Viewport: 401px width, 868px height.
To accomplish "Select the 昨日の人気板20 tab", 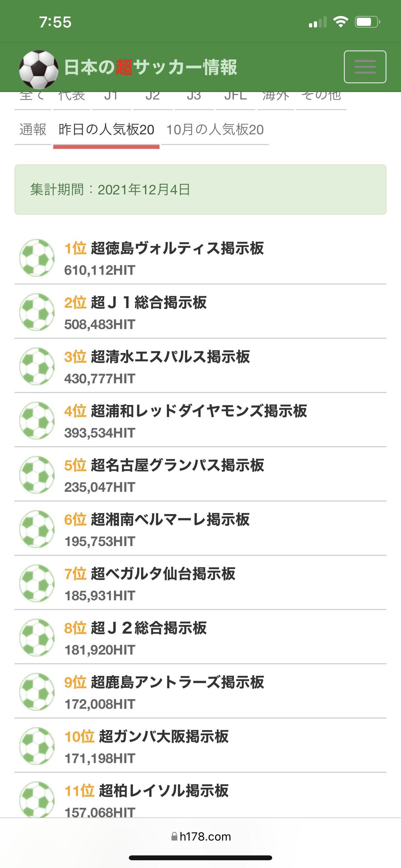I will click(106, 130).
